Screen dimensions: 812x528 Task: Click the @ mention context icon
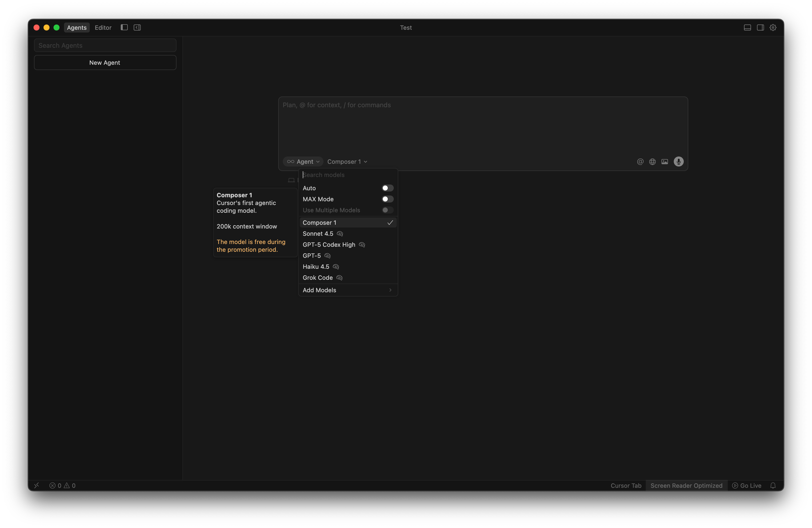[640, 162]
